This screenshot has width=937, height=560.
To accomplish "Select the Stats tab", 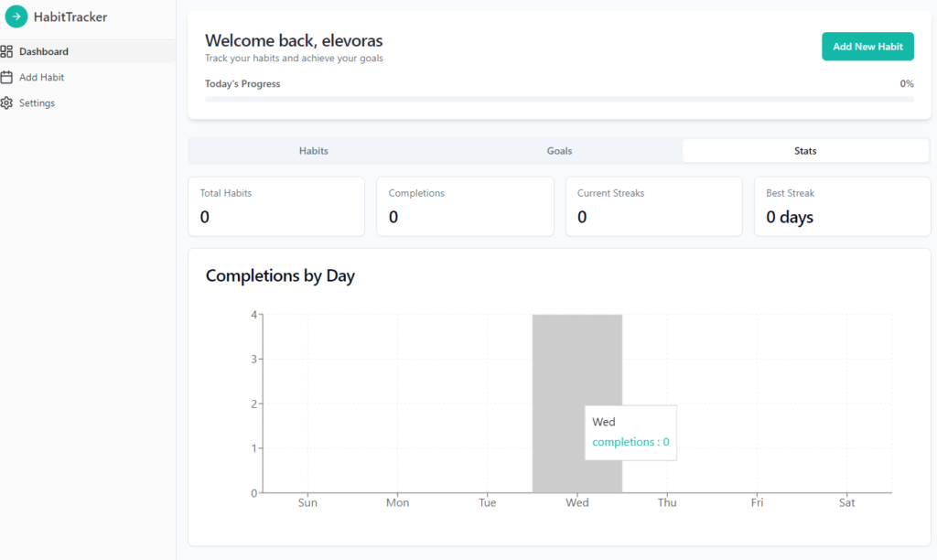I will coord(805,151).
